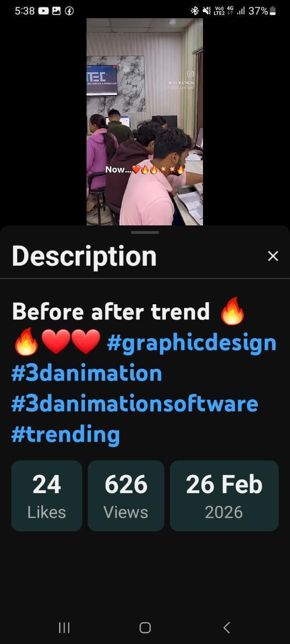
Task: Tap the 24 Likes stat card
Action: (47, 496)
